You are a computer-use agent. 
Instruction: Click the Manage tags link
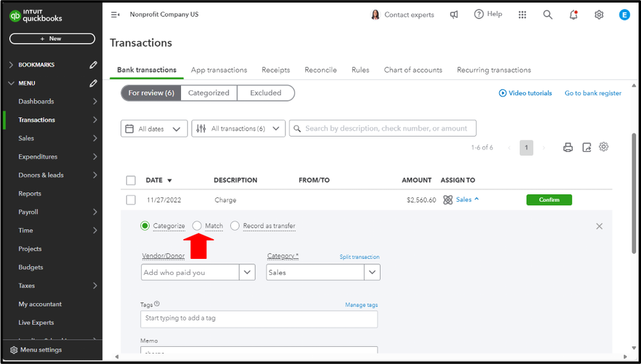(x=361, y=305)
